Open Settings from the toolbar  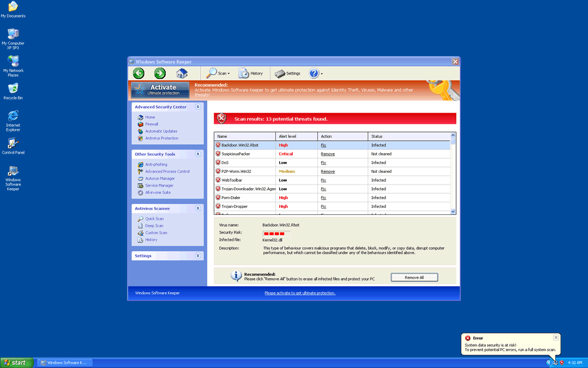click(288, 73)
